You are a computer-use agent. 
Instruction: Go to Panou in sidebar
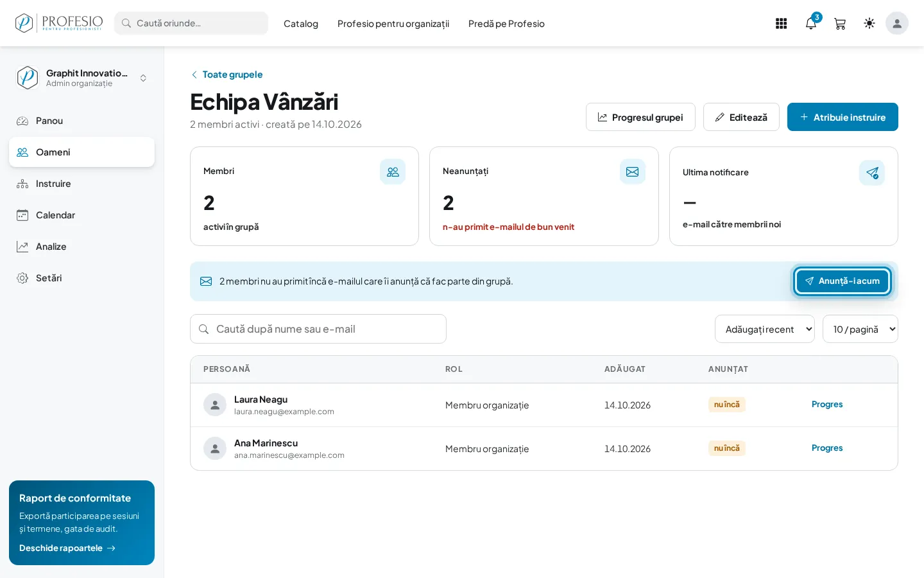(x=81, y=121)
